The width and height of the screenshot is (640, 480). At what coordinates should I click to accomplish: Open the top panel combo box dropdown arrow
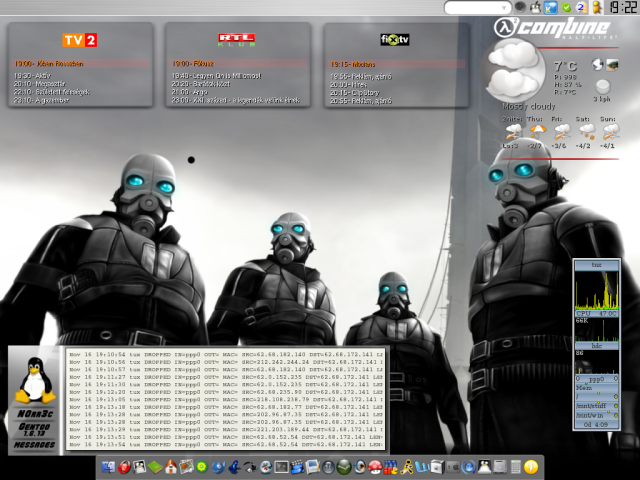click(504, 7)
